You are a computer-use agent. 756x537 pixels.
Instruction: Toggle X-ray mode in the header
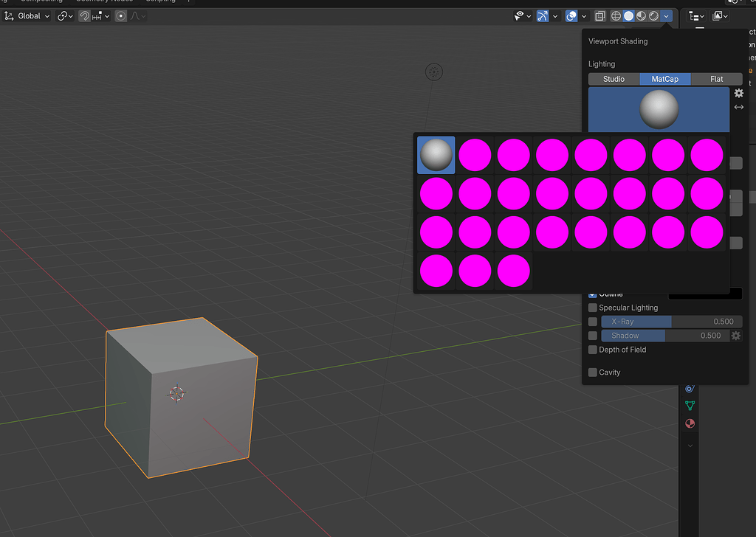(599, 16)
